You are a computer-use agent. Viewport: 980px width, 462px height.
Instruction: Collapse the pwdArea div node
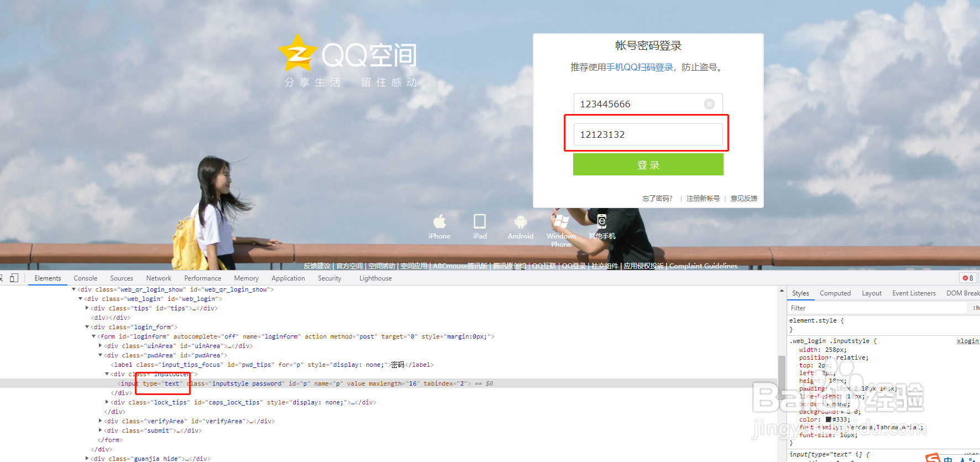coord(100,355)
